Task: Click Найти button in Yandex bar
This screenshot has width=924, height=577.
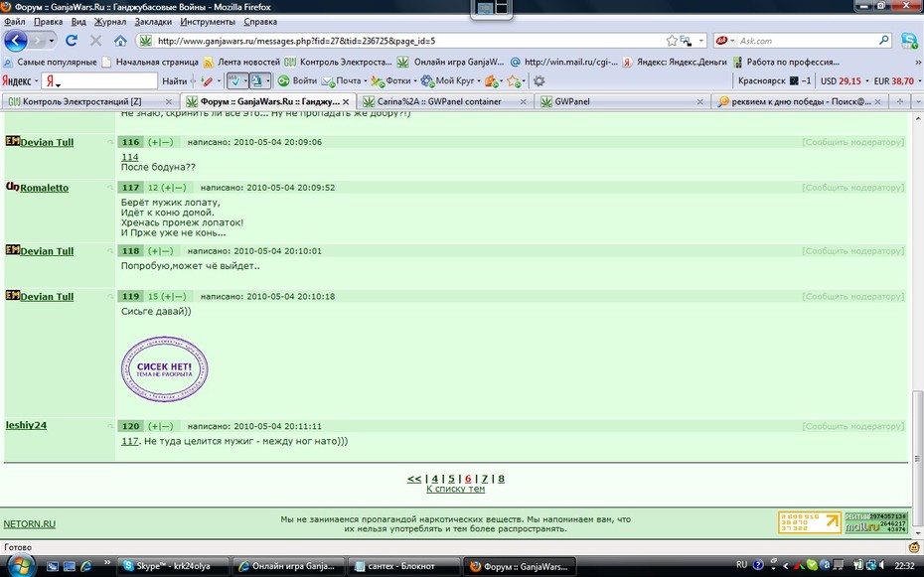Action: tap(175, 80)
